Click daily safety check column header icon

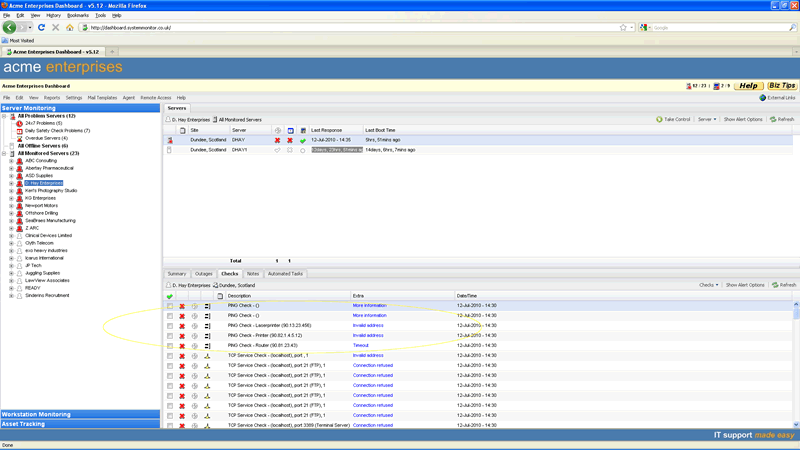pos(290,131)
